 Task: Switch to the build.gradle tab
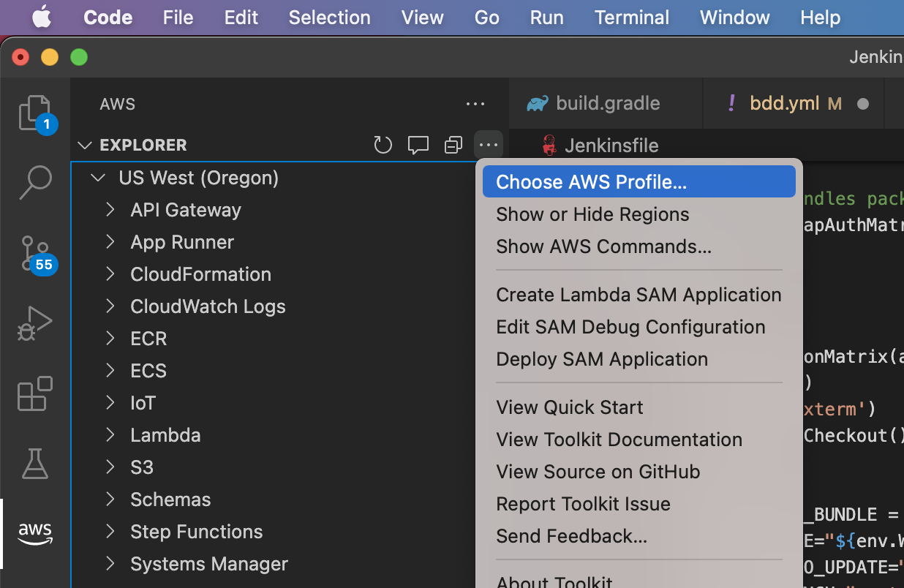606,104
